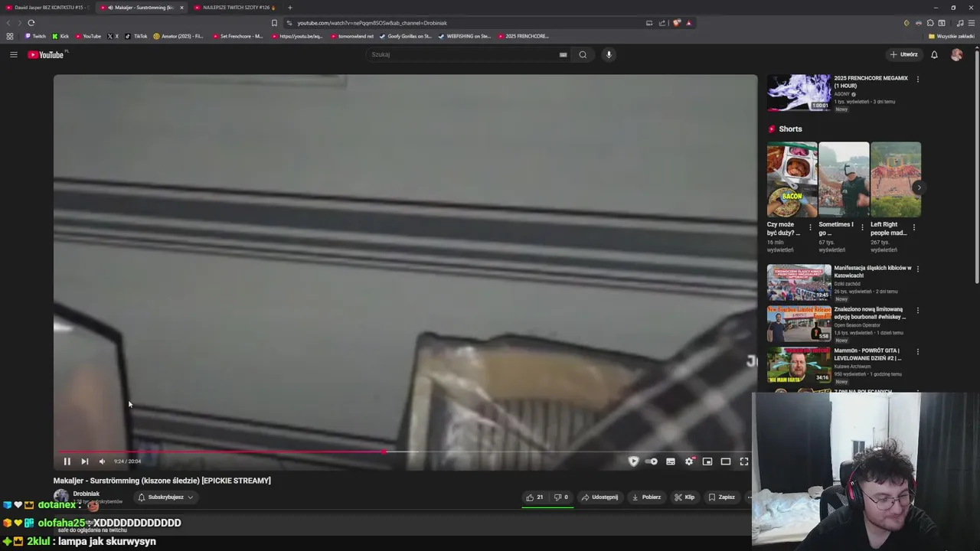980x551 pixels.
Task: Open Brave Shields lion icon
Action: pyautogui.click(x=676, y=23)
